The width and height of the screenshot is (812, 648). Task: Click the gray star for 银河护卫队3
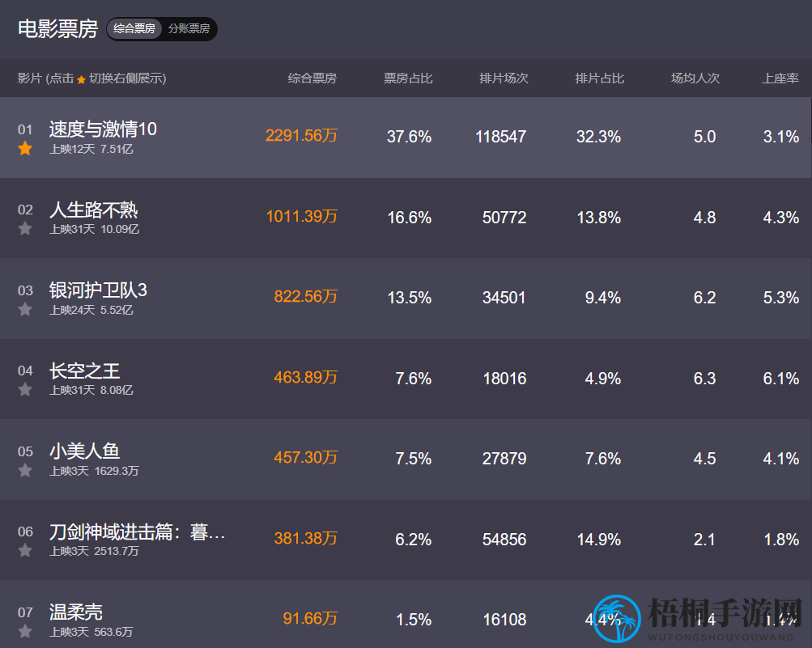click(x=25, y=309)
